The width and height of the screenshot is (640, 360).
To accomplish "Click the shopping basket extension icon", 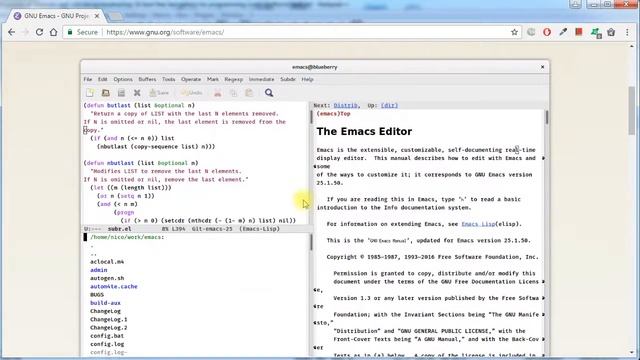I will 611,32.
